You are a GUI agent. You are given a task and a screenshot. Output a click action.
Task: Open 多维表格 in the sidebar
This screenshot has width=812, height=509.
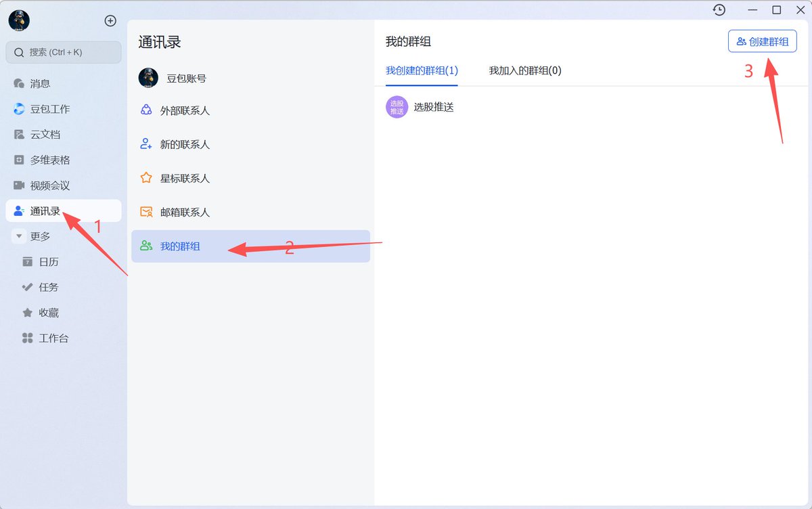[x=64, y=160]
